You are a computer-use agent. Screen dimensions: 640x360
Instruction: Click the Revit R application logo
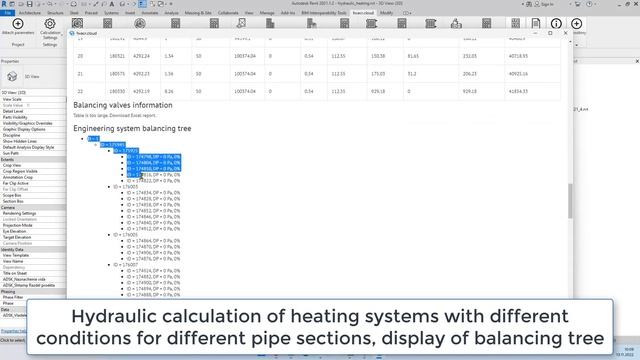4,4
